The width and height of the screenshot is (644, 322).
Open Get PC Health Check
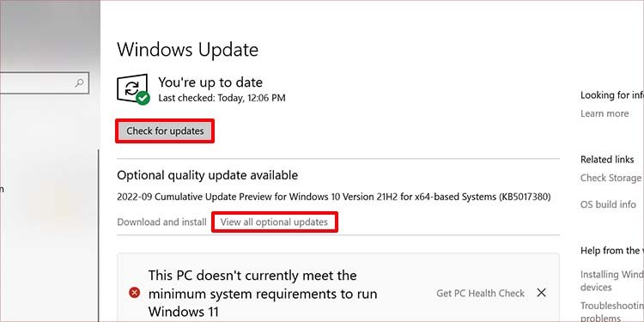(x=480, y=294)
